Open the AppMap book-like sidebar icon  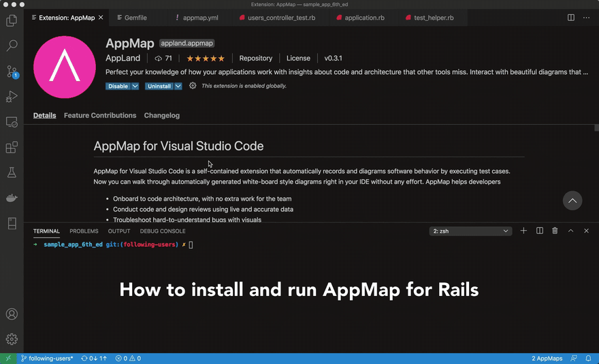click(12, 223)
